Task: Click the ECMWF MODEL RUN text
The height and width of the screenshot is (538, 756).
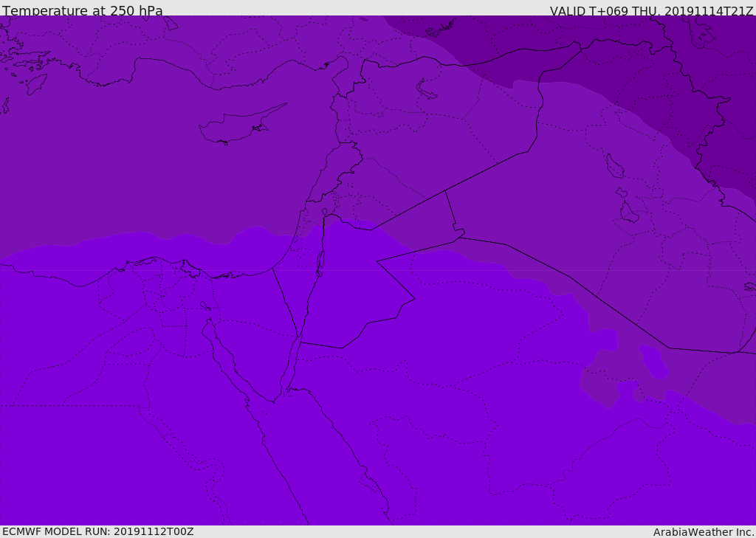Action: 98,531
